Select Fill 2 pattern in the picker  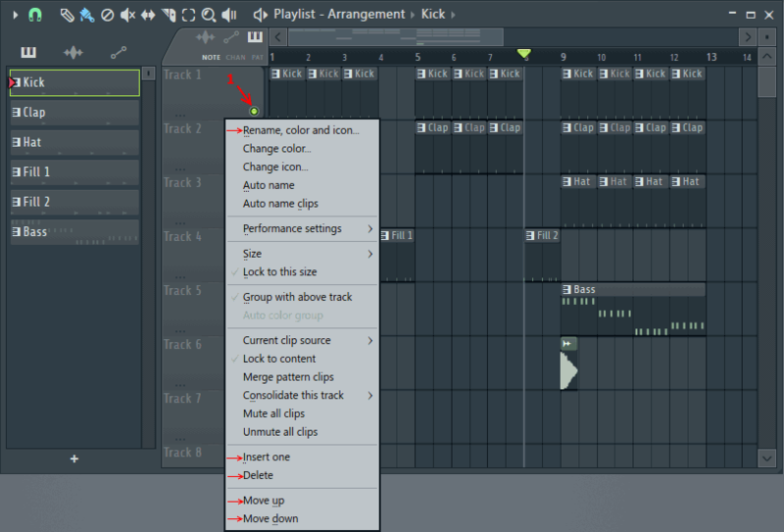pos(74,202)
